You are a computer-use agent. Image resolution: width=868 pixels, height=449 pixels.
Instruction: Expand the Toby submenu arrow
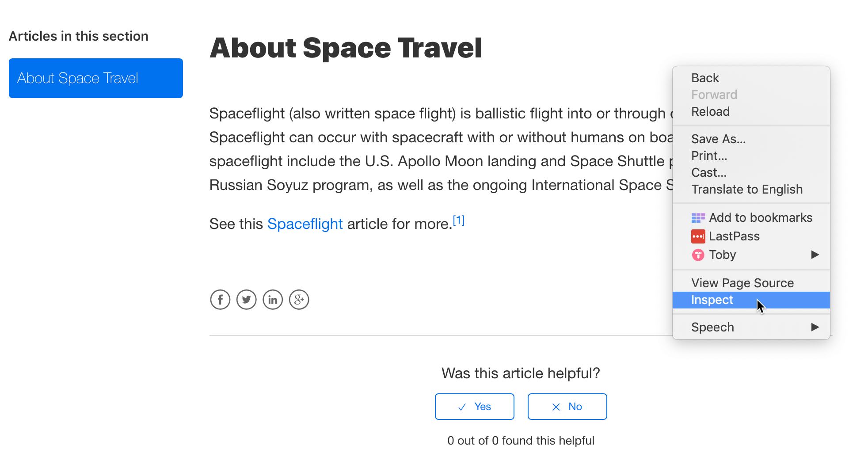[x=815, y=255]
